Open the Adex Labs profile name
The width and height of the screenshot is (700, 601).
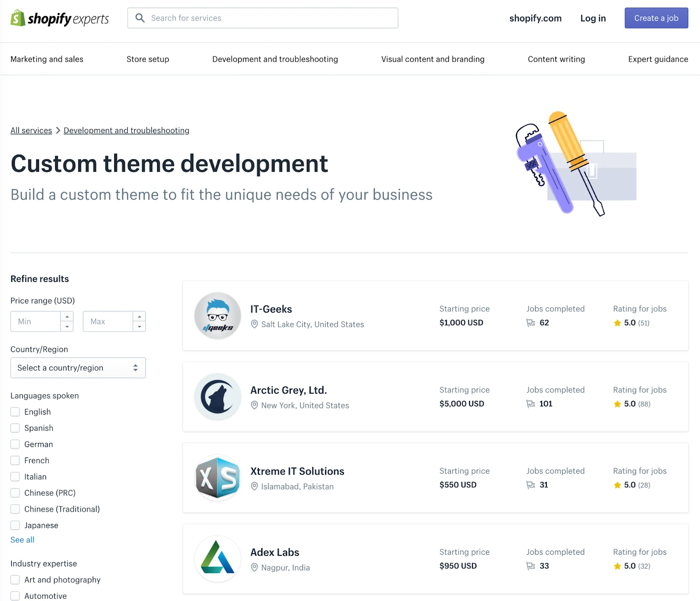275,552
